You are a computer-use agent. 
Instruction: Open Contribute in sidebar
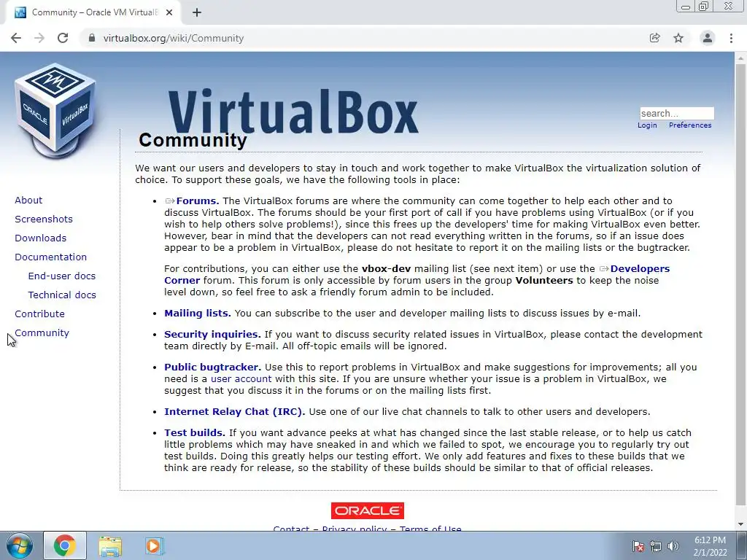(x=39, y=314)
